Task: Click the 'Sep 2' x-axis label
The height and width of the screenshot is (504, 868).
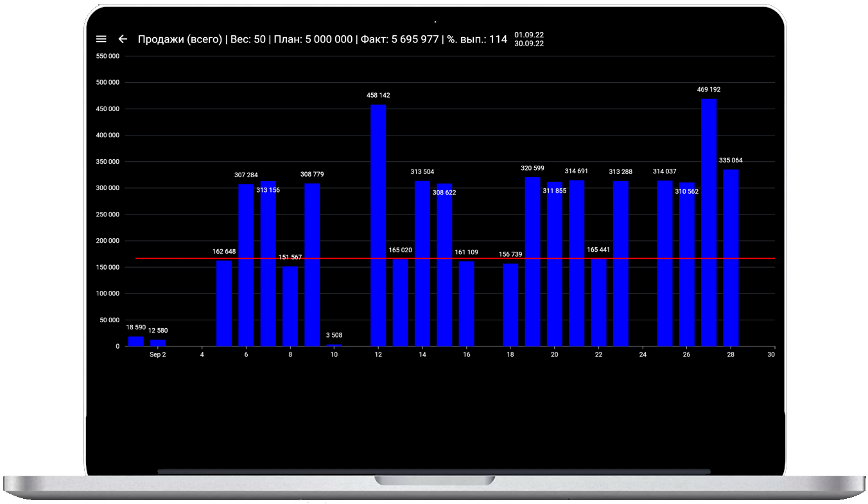Action: 158,354
